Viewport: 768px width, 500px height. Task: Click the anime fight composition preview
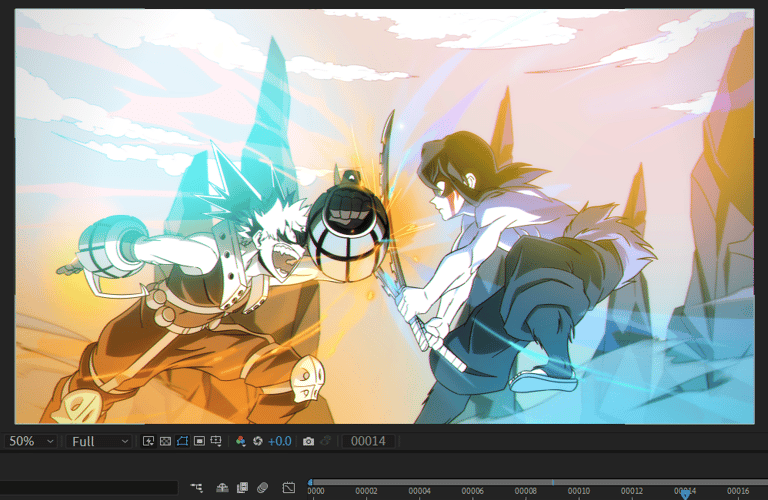coord(384,216)
